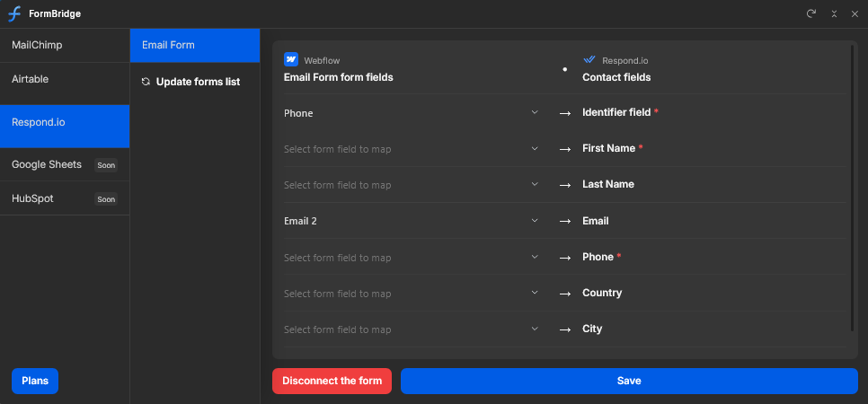Click the 'Identifier field' label
This screenshot has height=404, width=868.
tap(616, 112)
